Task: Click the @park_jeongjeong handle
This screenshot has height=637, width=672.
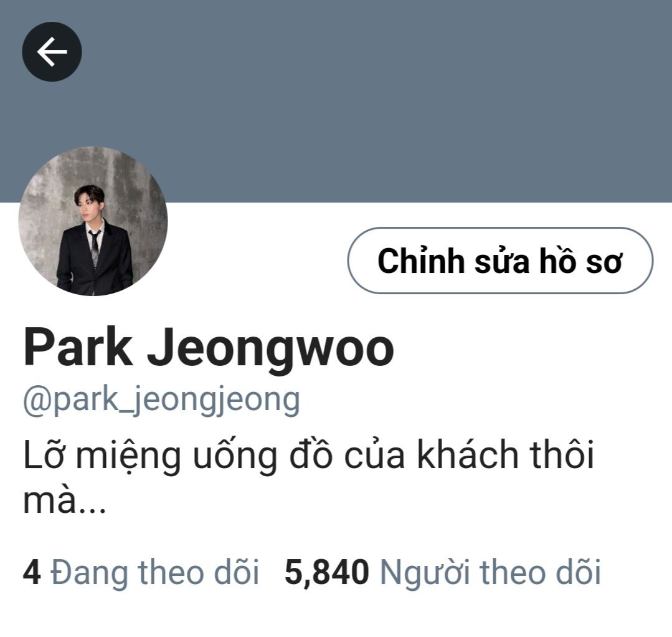Action: [x=161, y=400]
